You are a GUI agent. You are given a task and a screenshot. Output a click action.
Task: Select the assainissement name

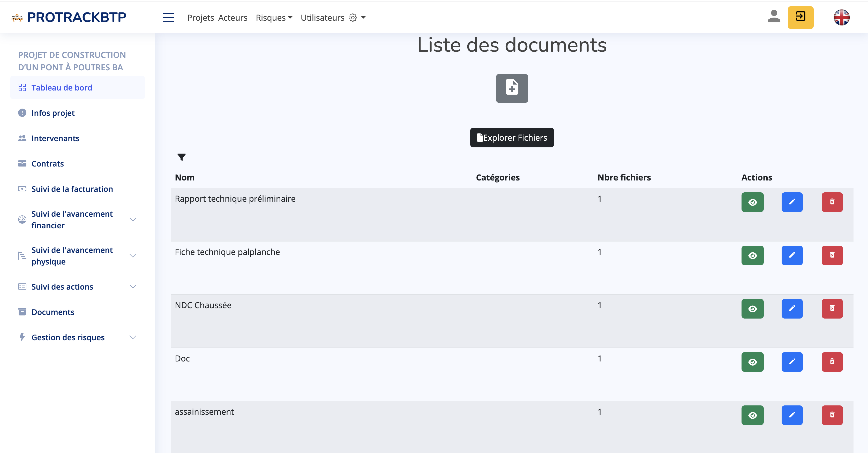[204, 412]
